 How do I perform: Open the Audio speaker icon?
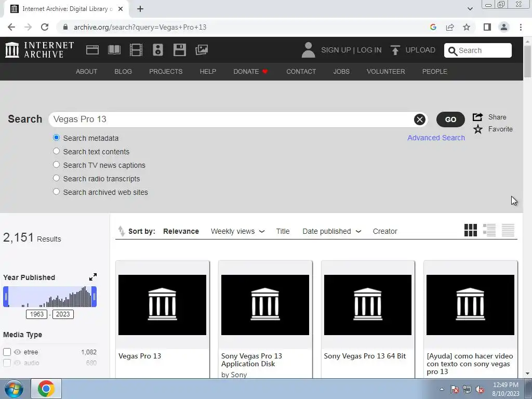[158, 50]
